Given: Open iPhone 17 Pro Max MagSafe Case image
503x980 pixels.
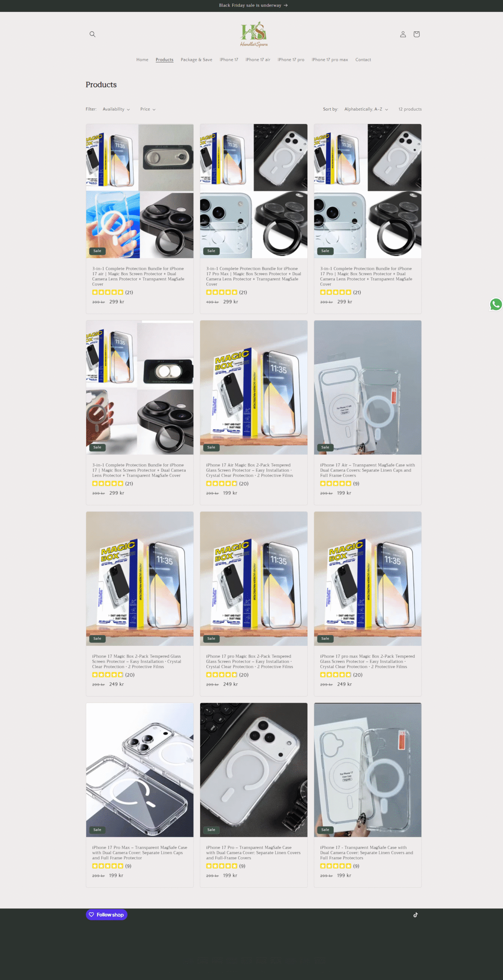Looking at the screenshot, I should coord(140,770).
